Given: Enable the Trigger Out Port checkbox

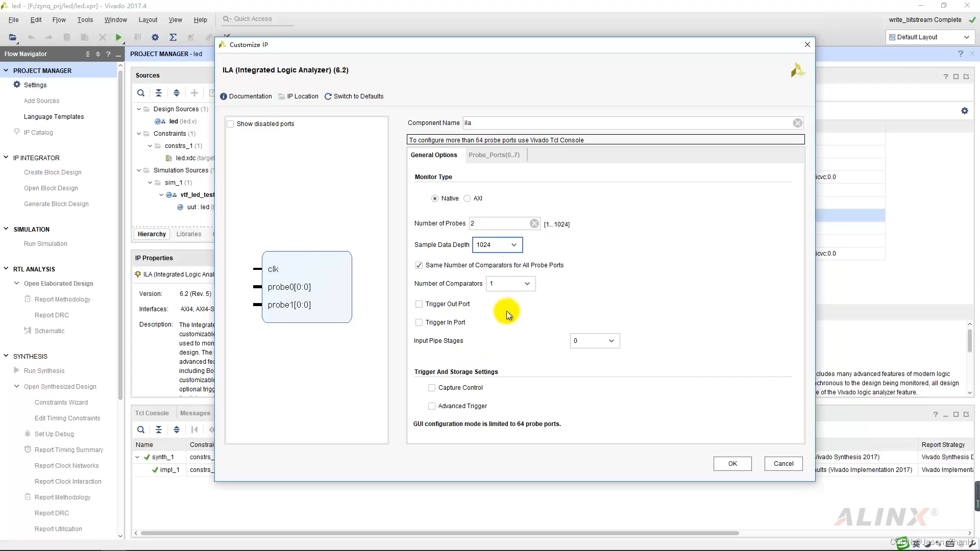Looking at the screenshot, I should point(419,304).
